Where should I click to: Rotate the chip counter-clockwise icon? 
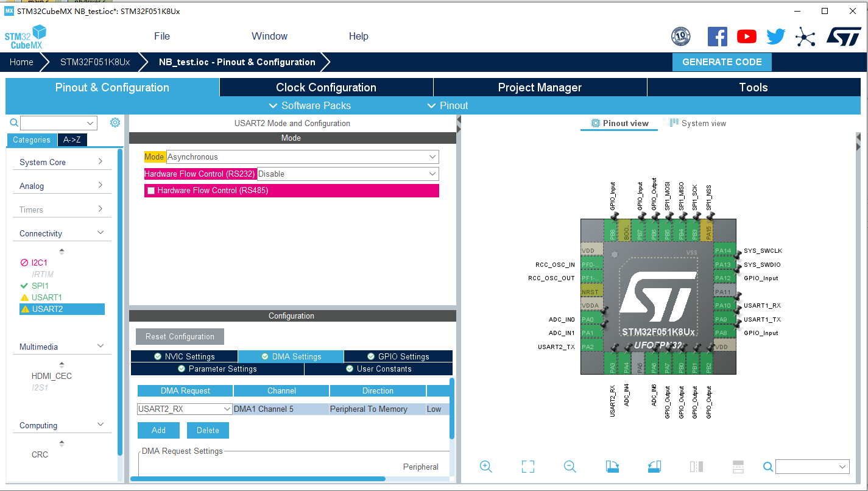click(x=654, y=467)
